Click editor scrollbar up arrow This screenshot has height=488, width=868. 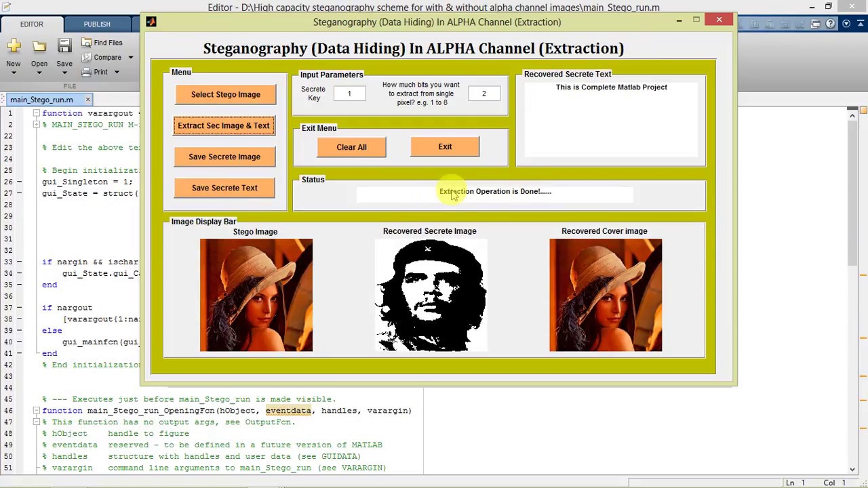coord(852,116)
